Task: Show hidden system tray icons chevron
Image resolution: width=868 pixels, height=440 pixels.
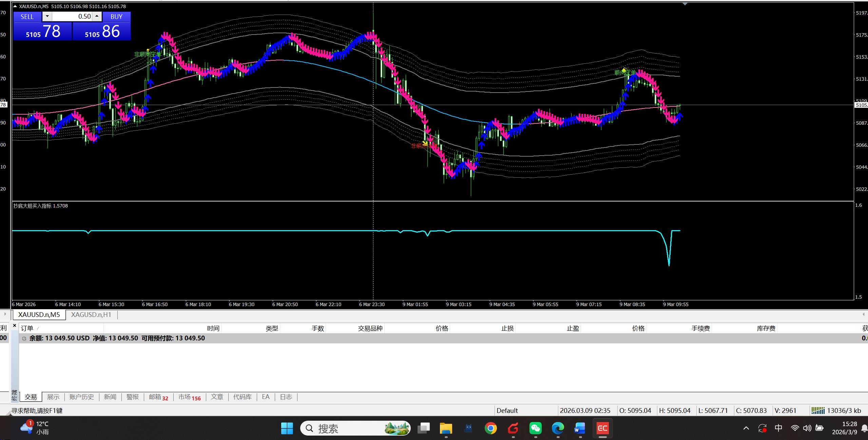Action: click(x=746, y=428)
